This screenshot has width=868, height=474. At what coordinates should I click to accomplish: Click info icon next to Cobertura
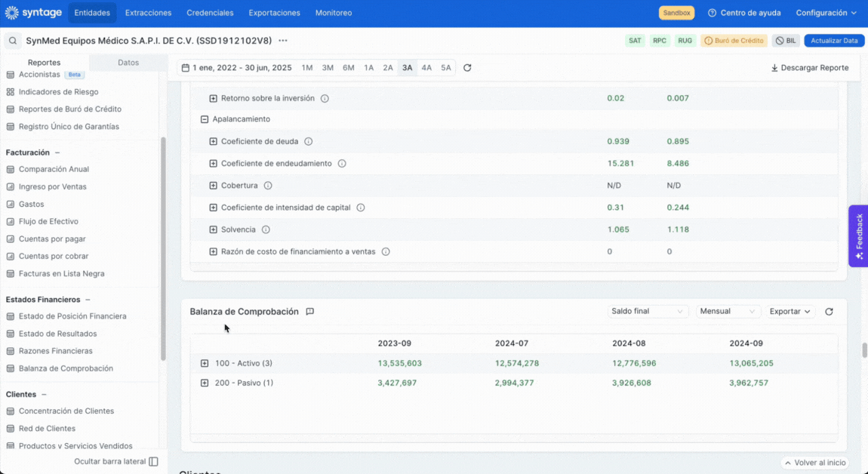pos(268,186)
